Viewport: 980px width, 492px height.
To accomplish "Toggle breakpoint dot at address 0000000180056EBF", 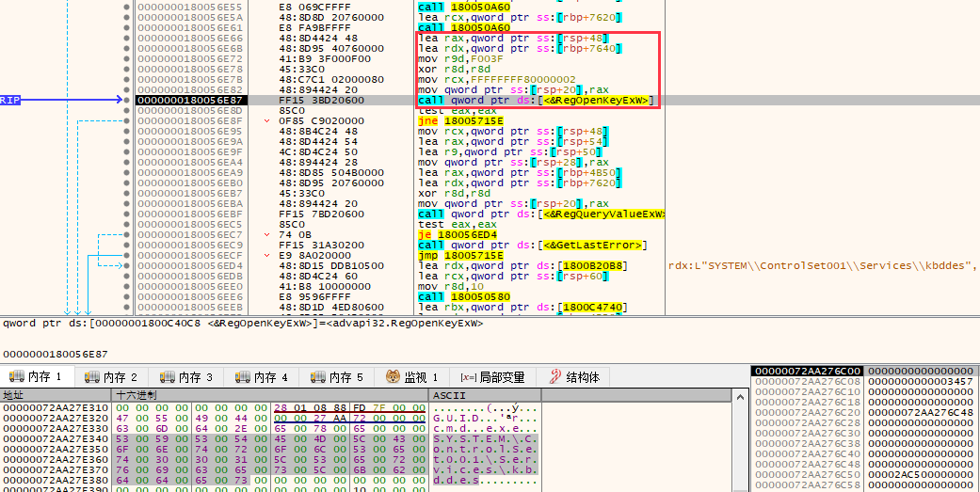I will click(127, 214).
